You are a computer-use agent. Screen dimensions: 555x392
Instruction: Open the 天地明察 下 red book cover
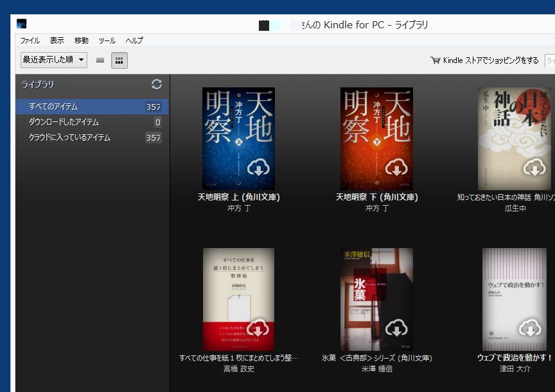coord(376,138)
